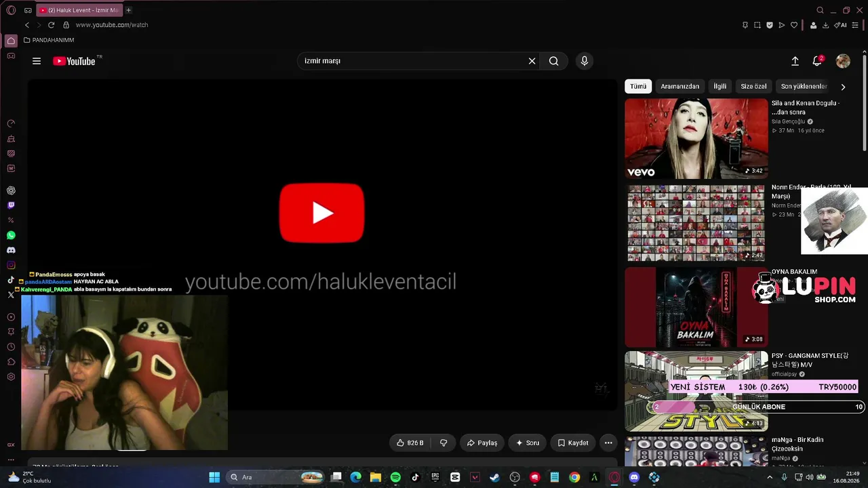The width and height of the screenshot is (868, 488).
Task: Dislike the video
Action: 443,443
